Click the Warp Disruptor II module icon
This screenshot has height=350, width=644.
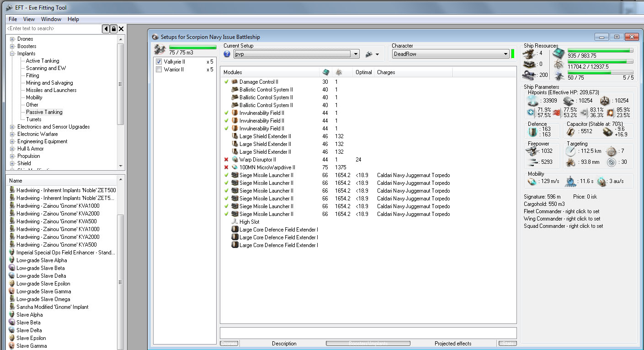click(234, 160)
